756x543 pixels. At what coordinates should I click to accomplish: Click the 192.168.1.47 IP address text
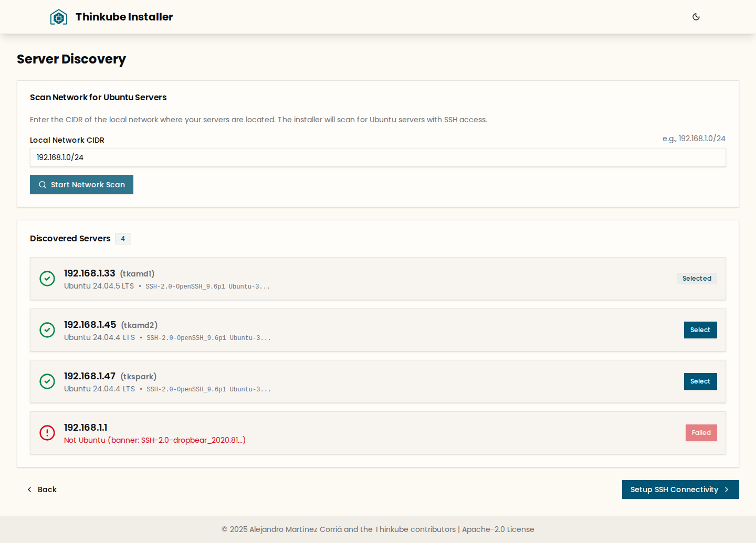tap(90, 376)
